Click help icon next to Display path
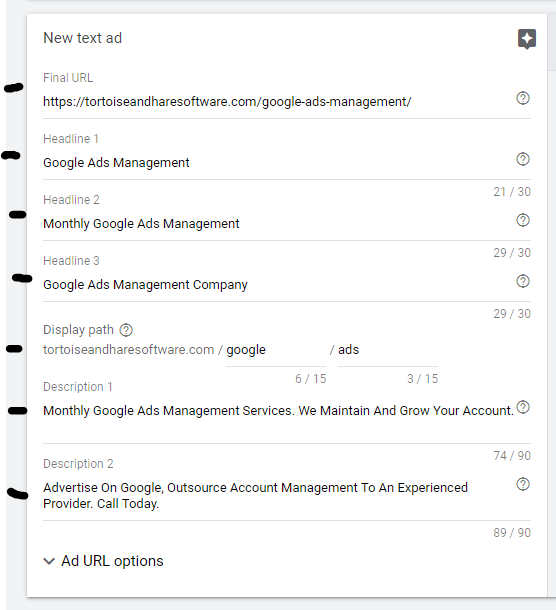556x610 pixels. 126,330
